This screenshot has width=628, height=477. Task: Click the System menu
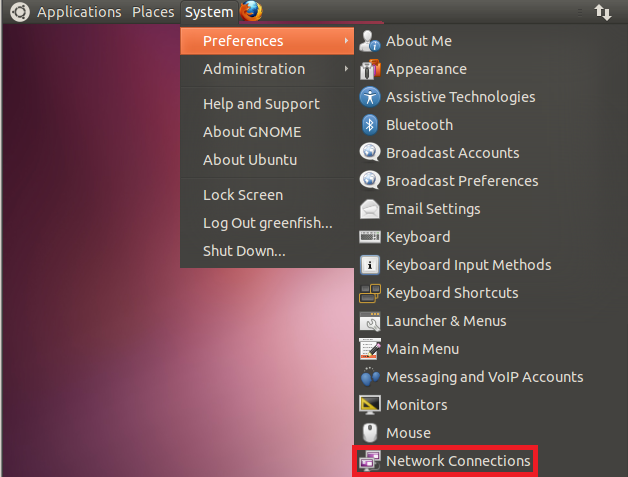pos(209,12)
